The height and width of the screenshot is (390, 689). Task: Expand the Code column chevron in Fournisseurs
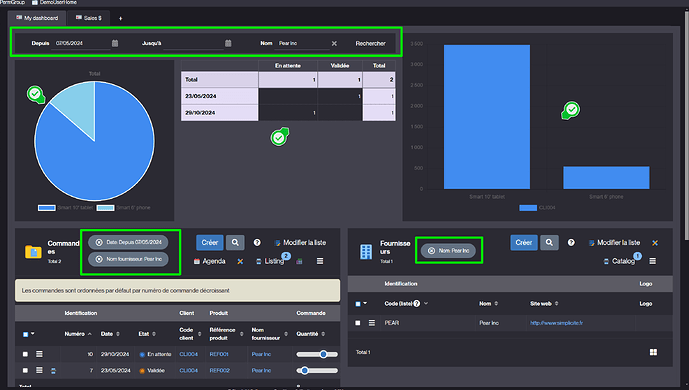point(426,303)
